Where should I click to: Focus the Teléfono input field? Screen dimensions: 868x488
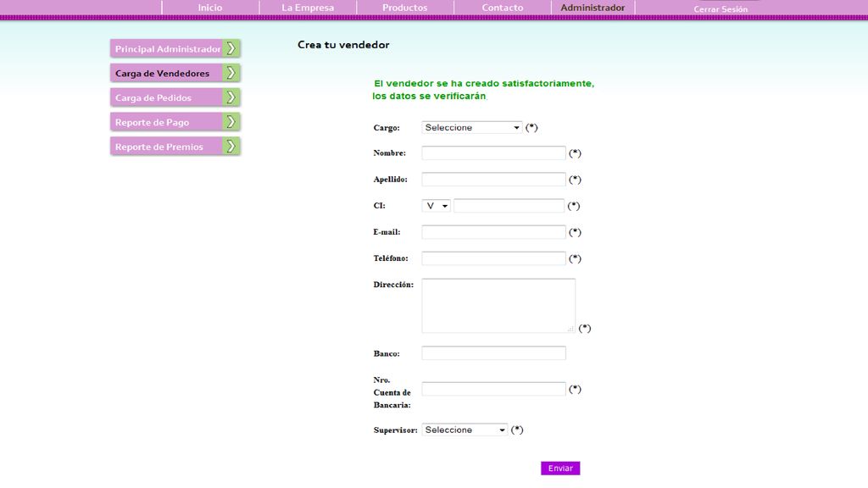tap(494, 258)
